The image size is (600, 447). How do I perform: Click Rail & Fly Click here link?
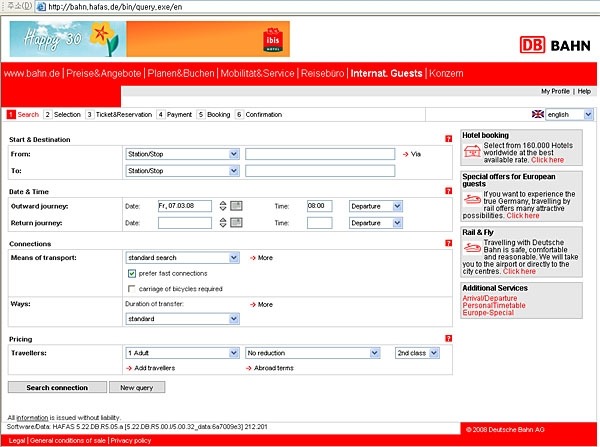(519, 271)
